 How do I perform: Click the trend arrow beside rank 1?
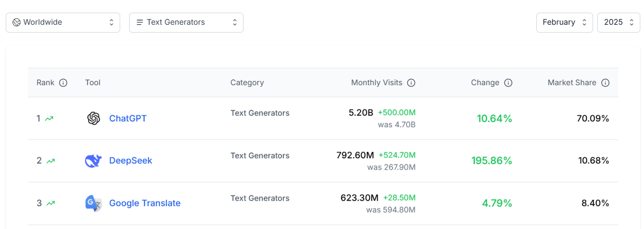pos(49,119)
